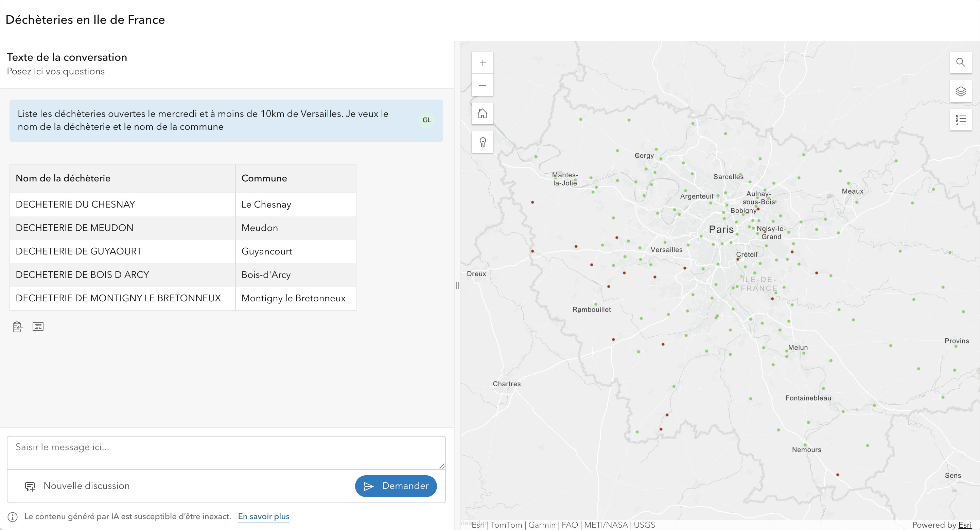Viewport: 980px width, 530px height.
Task: Click the Commune column header
Action: click(x=296, y=178)
